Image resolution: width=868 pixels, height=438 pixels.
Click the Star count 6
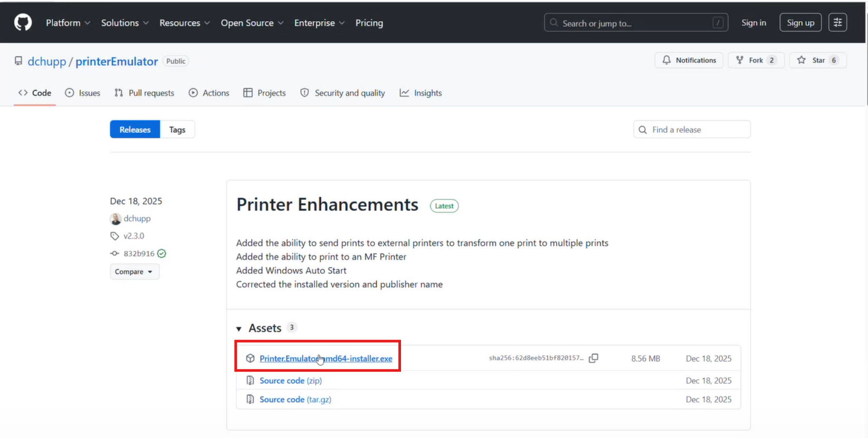pyautogui.click(x=834, y=60)
